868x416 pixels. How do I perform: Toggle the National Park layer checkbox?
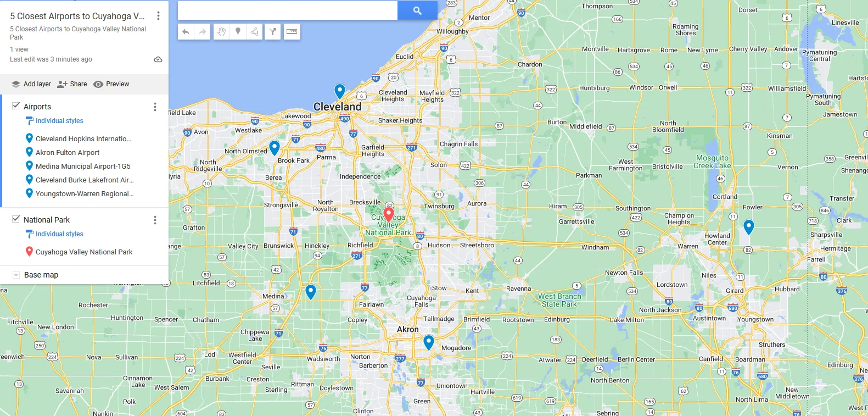(x=16, y=219)
